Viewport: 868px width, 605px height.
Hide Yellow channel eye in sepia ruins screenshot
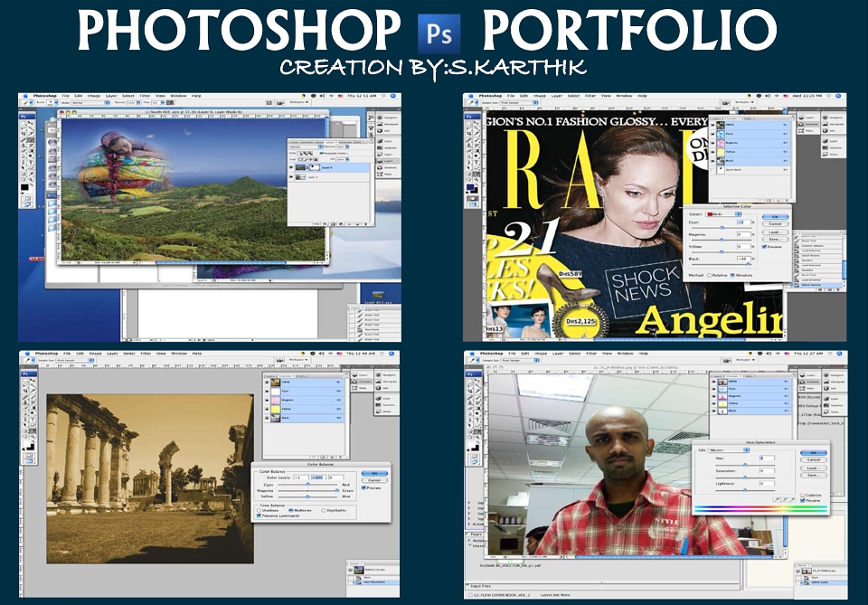[267, 409]
